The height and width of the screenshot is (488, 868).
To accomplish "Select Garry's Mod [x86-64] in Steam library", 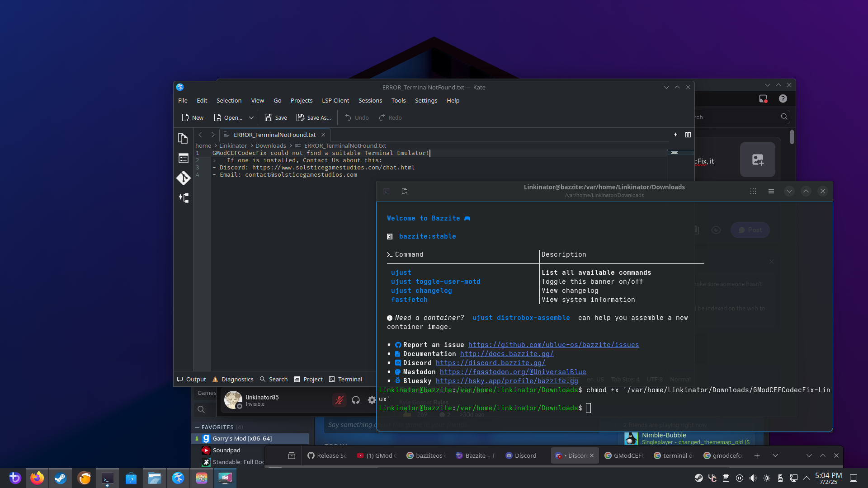I will [x=251, y=438].
